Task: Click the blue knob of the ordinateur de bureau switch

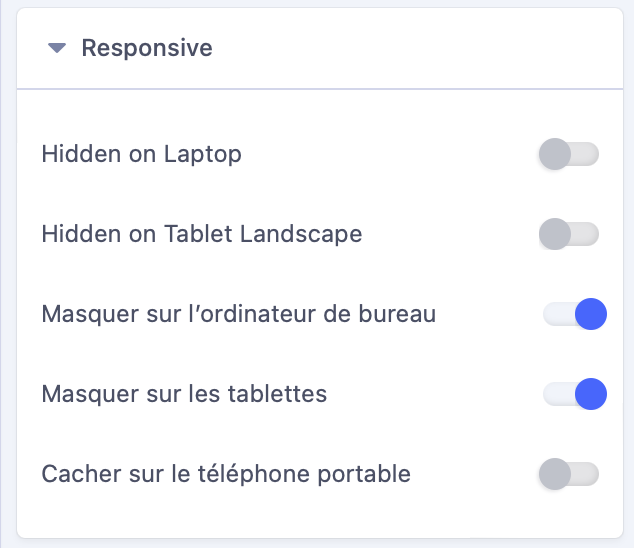Action: point(592,314)
